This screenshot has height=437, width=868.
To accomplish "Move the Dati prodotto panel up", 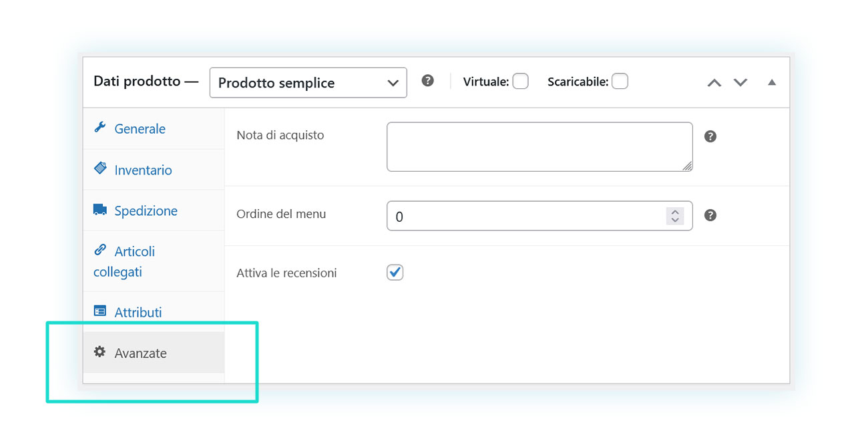I will point(714,82).
